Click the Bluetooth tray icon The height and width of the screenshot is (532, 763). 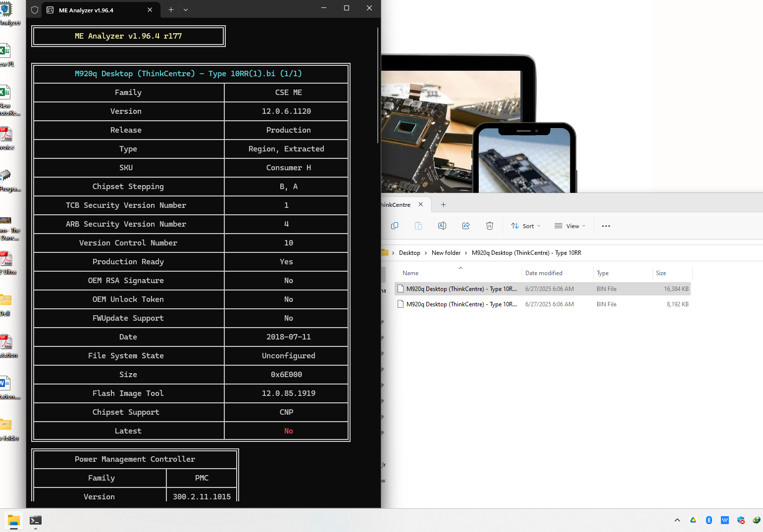[x=709, y=520]
